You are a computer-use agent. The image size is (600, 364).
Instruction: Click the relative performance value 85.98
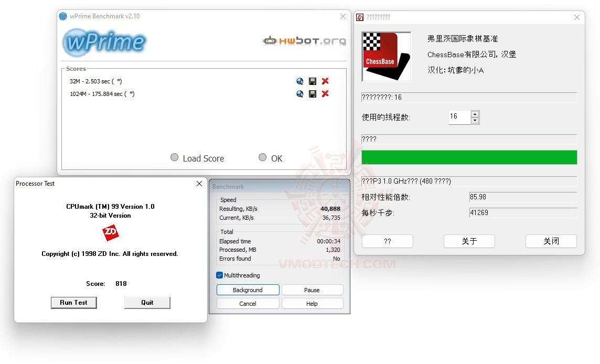(x=523, y=197)
